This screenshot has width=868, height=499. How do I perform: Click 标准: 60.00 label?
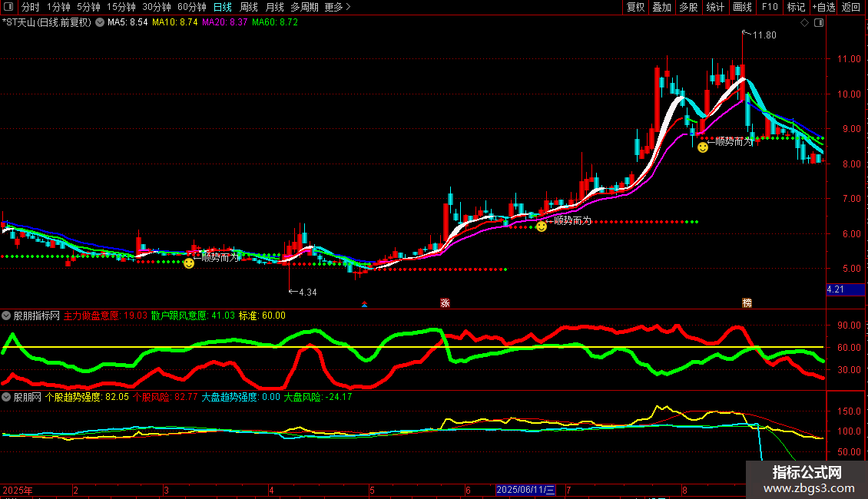(x=263, y=316)
